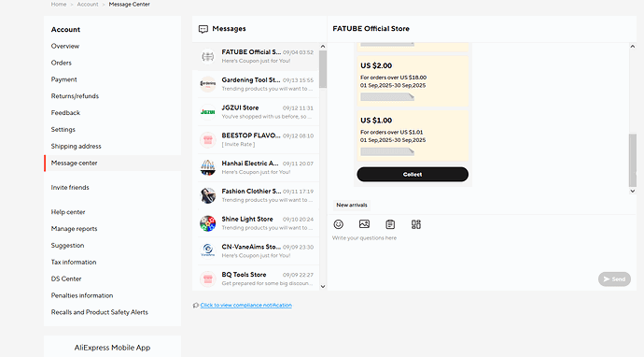
Task: Open the products grid icon
Action: (x=416, y=224)
